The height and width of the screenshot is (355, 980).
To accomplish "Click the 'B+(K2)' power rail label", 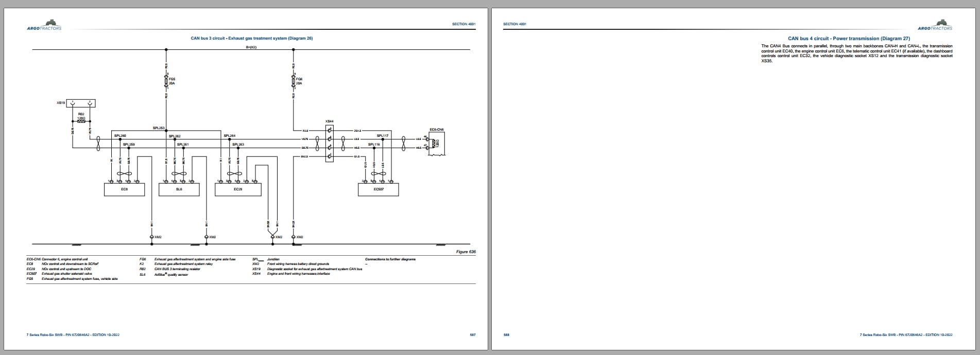I will pos(251,47).
